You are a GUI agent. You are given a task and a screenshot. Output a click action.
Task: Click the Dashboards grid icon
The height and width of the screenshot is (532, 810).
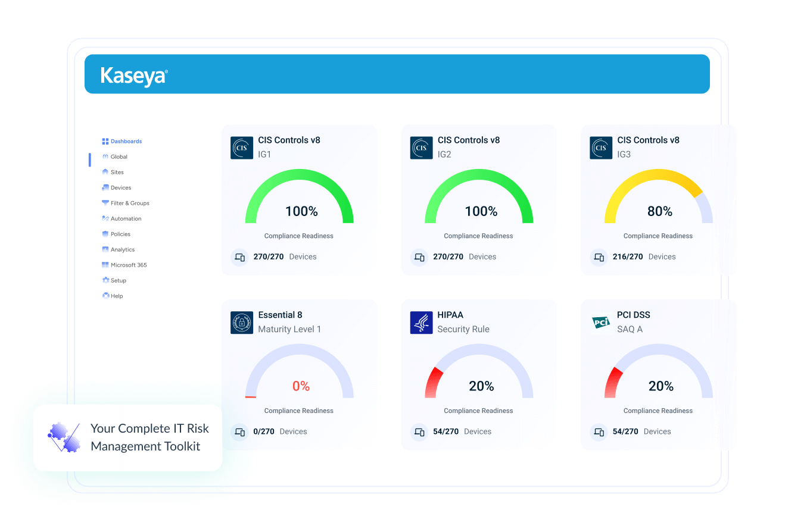pyautogui.click(x=105, y=142)
